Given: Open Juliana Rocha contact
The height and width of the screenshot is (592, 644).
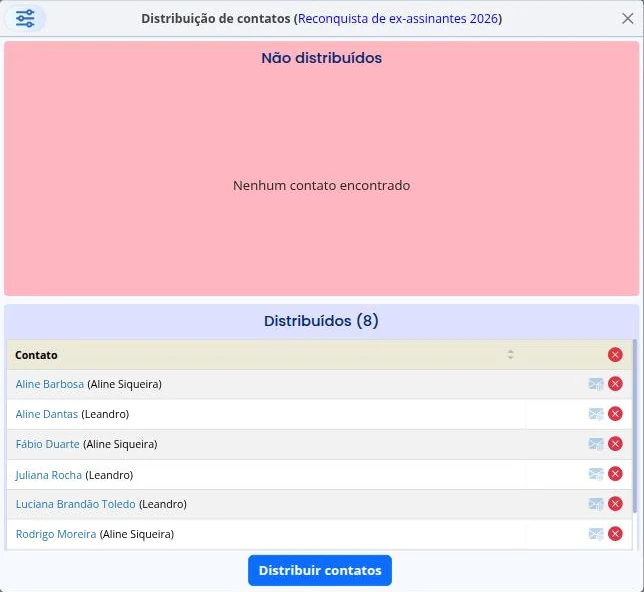Looking at the screenshot, I should click(48, 475).
